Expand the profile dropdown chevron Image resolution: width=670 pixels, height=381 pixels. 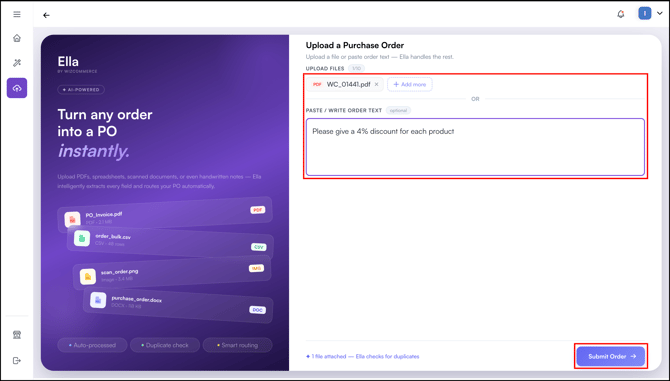[659, 14]
